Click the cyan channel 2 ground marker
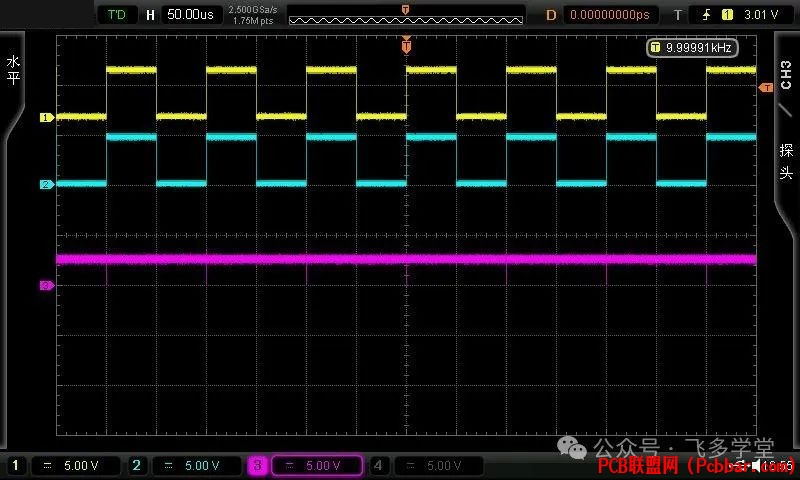 (46, 184)
